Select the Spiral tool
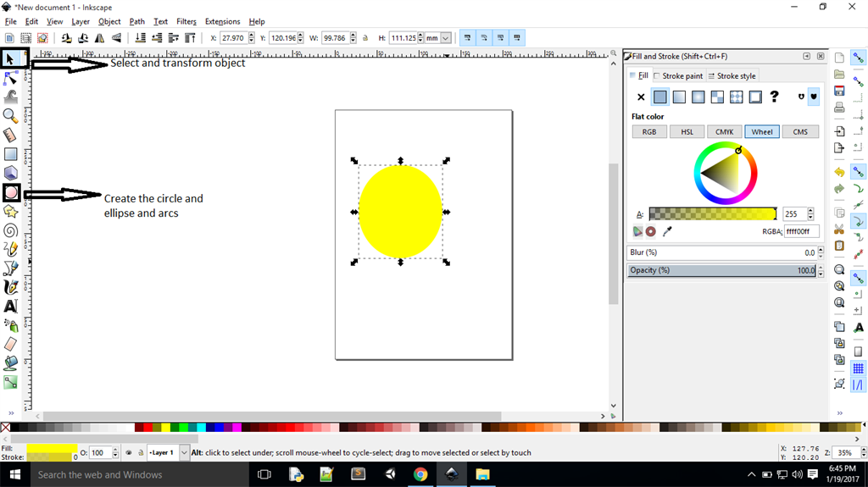 11,230
